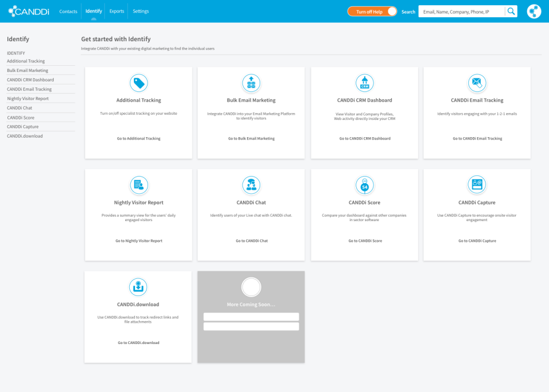
Task: Open the Exports menu
Action: (x=117, y=11)
